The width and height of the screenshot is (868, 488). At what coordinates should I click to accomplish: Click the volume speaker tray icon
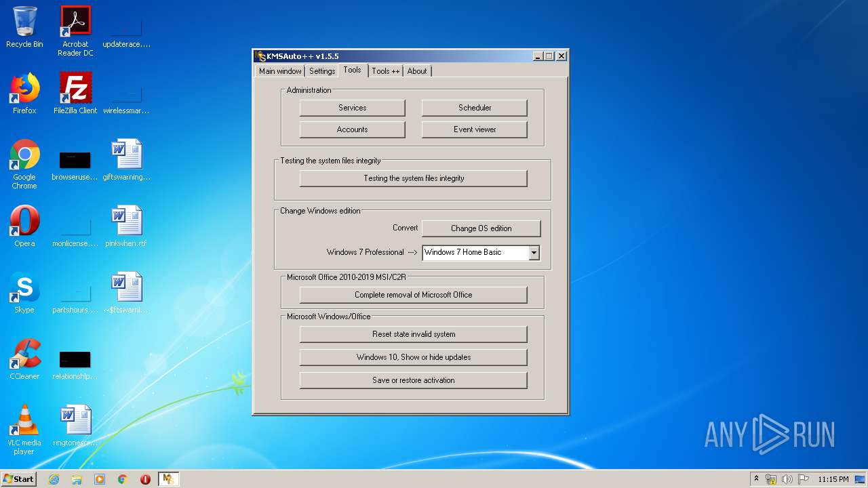tap(787, 479)
